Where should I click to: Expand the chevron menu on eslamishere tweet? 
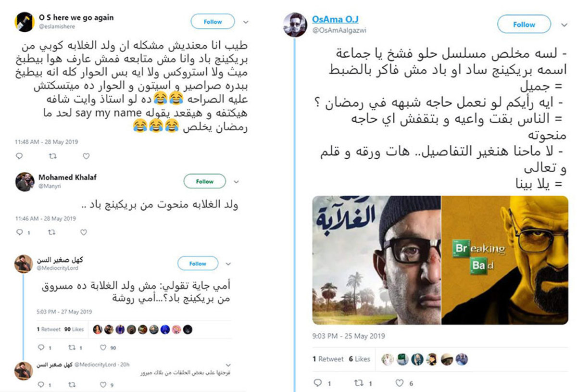(x=246, y=22)
